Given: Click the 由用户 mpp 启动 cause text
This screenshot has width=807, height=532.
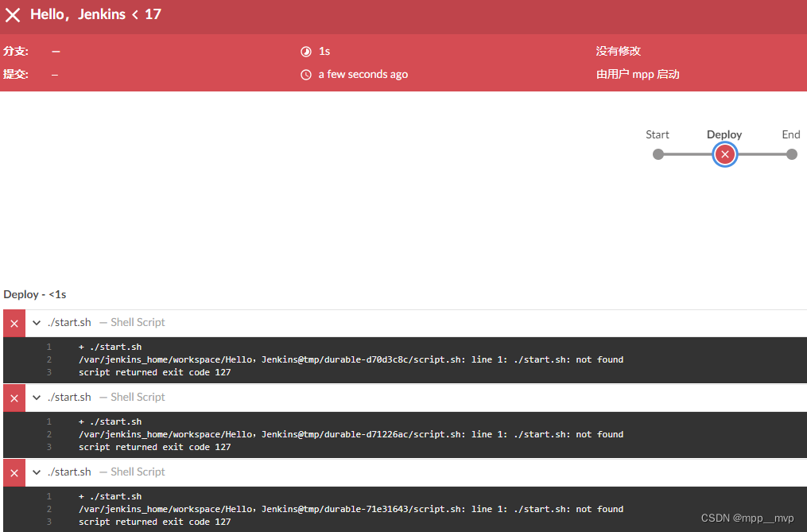Looking at the screenshot, I should 638,74.
